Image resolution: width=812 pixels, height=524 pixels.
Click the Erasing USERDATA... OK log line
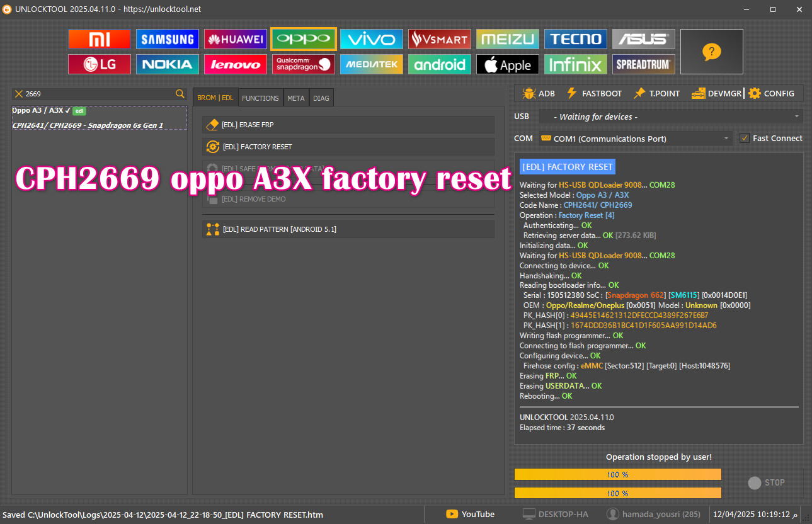561,385
